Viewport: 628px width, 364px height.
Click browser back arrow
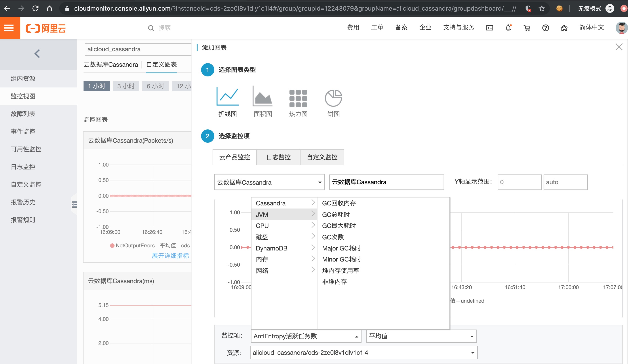[x=7, y=8]
